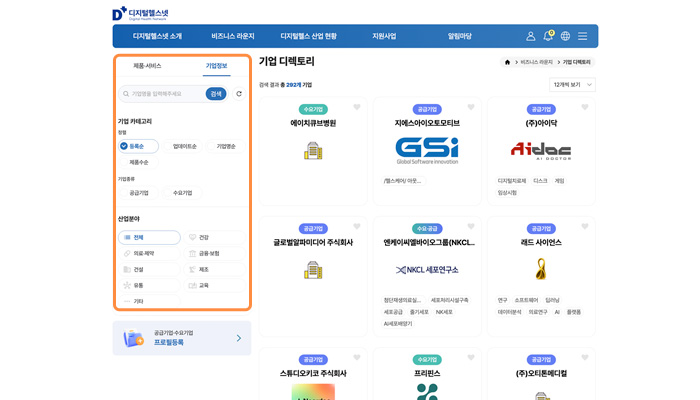This screenshot has height=400, width=700.
Task: Select the 의료·제약 industry filter
Action: [149, 254]
